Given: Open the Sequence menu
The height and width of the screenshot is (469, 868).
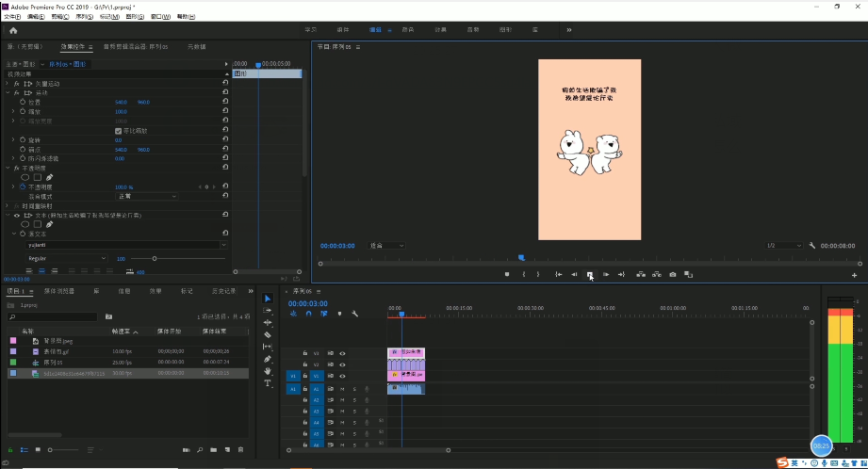Looking at the screenshot, I should tap(84, 17).
